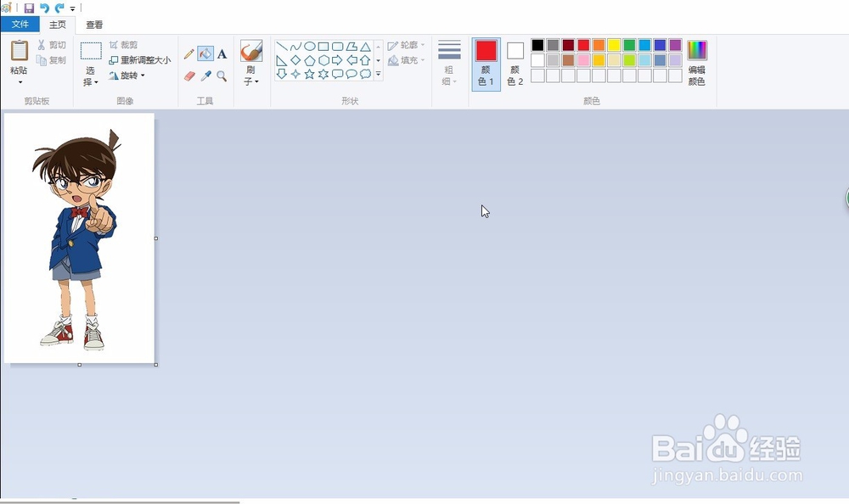Open the File (文件) menu
The height and width of the screenshot is (504, 849).
(20, 25)
